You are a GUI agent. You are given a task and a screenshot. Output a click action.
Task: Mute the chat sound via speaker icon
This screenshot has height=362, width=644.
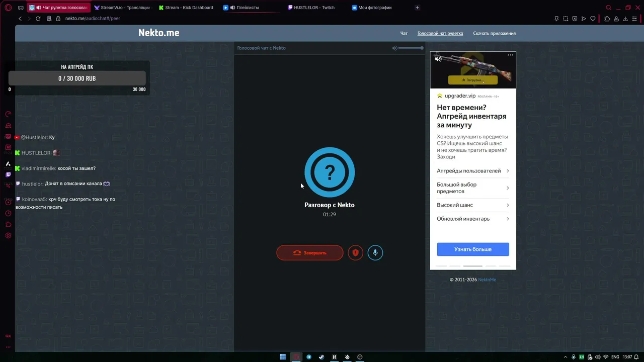click(x=395, y=48)
